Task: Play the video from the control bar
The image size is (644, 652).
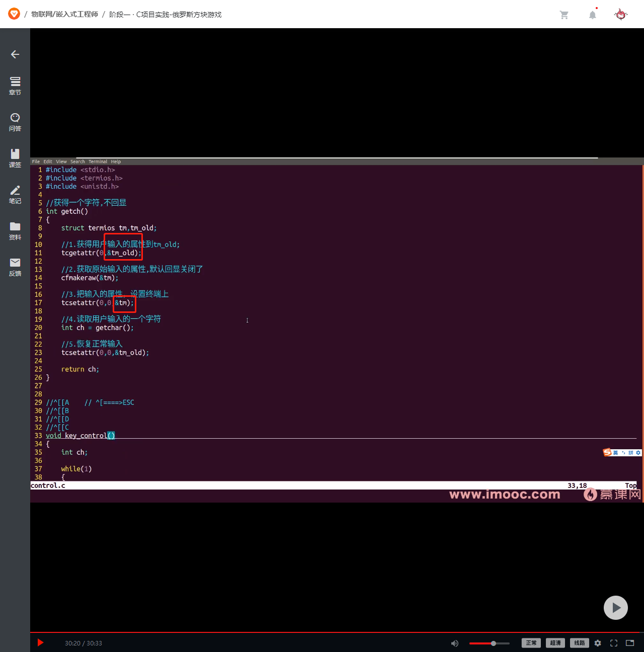Action: coord(41,642)
